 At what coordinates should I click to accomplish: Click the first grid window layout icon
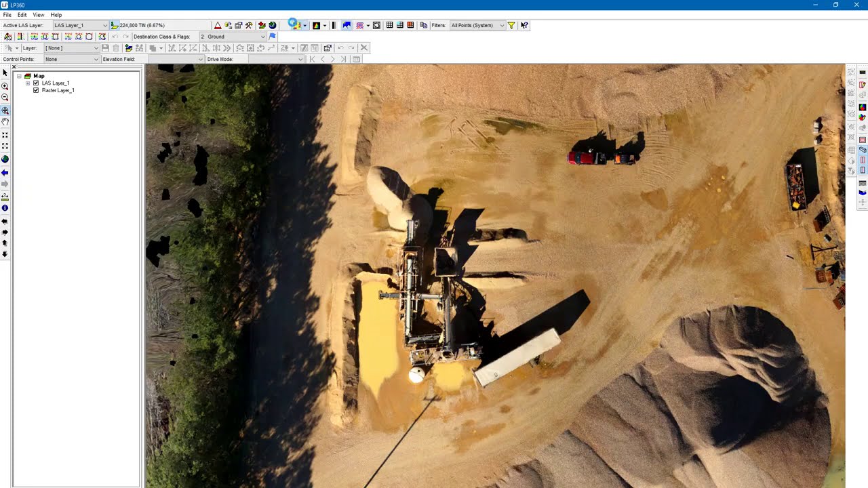[390, 26]
